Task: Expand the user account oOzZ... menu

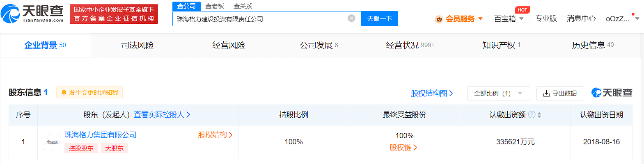Action: pos(622,18)
